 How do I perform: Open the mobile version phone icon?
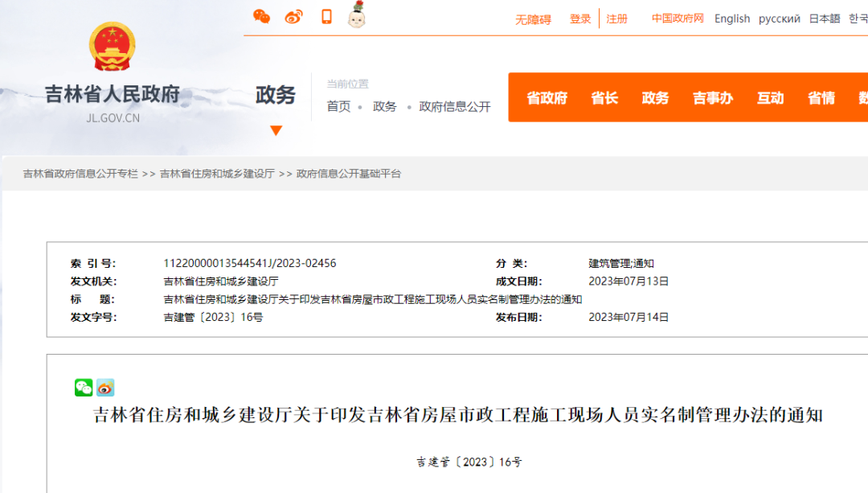tap(325, 16)
